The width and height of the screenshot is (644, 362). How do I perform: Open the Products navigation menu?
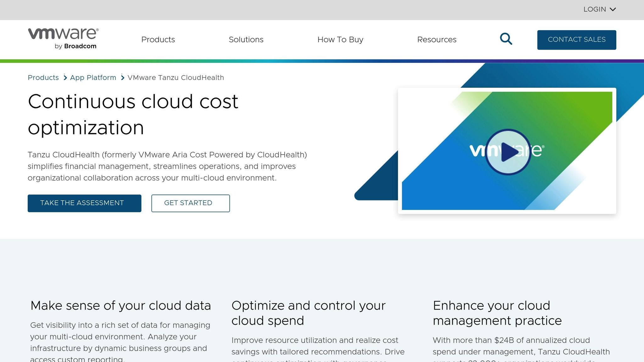click(158, 40)
